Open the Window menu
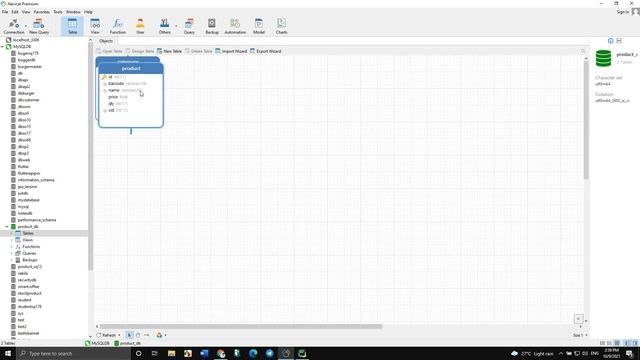Viewport: 640px width, 360px height. (x=73, y=12)
